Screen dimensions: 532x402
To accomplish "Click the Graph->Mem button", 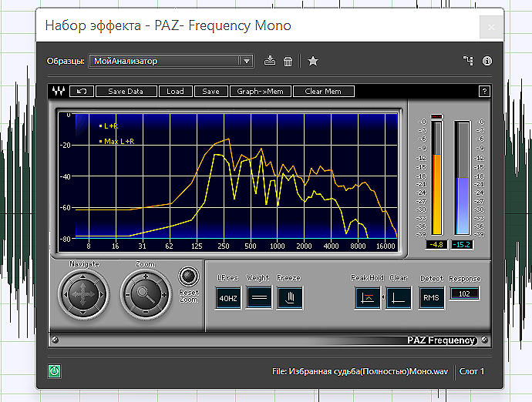I will [x=261, y=91].
